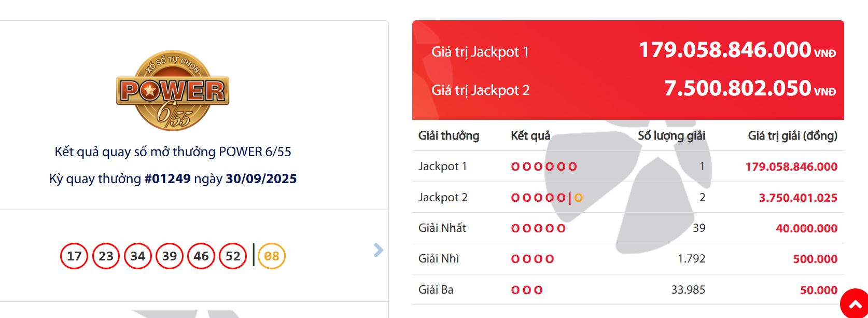
Task: Select winning ball number 34
Action: point(138,256)
